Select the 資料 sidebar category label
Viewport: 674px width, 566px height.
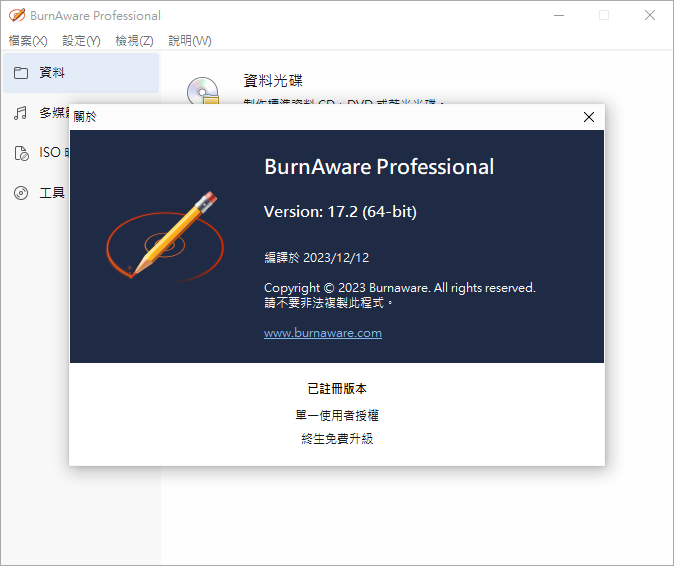tap(52, 73)
